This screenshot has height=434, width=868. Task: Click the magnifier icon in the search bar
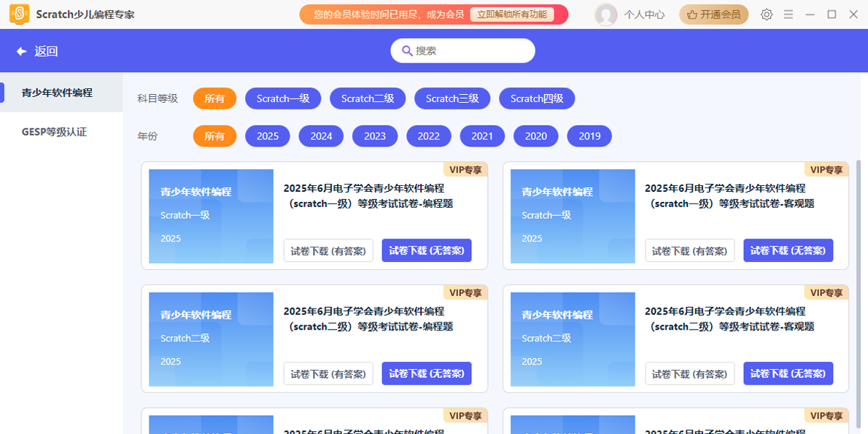coord(407,50)
